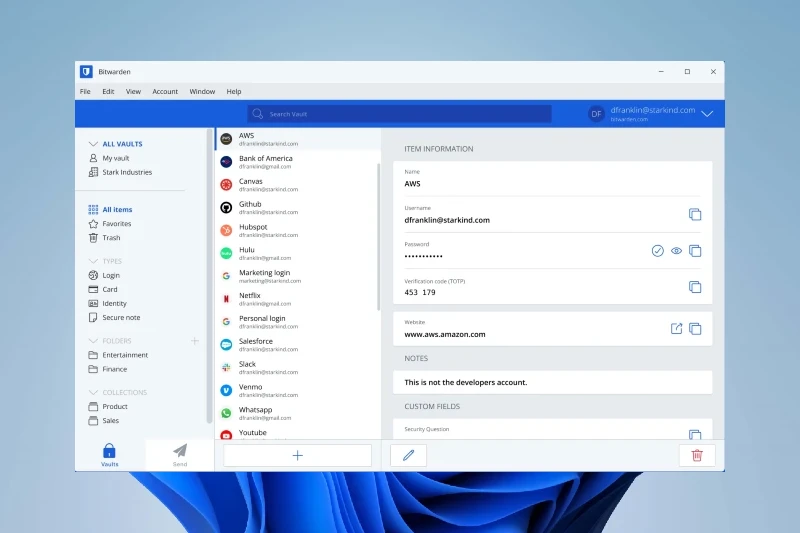Select the Personal login entry

click(x=296, y=322)
